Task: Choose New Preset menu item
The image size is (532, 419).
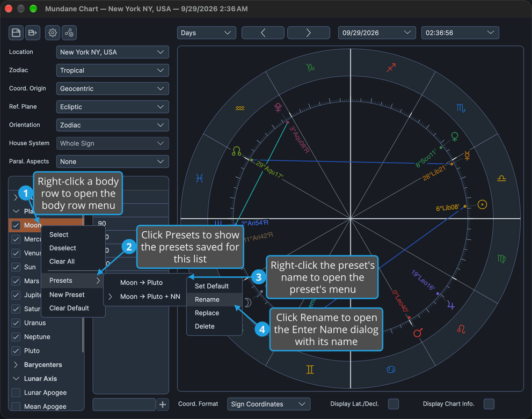Action: coord(74,295)
